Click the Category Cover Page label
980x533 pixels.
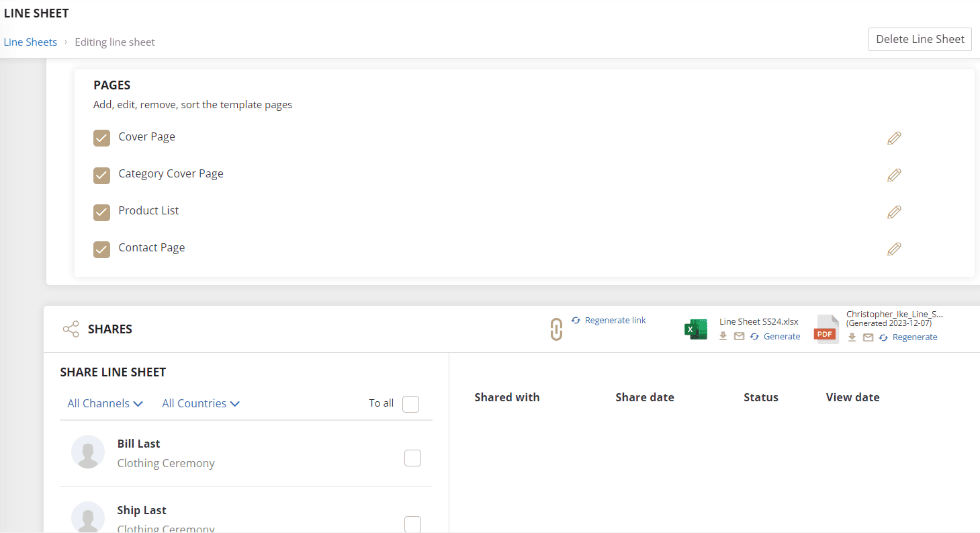click(171, 173)
